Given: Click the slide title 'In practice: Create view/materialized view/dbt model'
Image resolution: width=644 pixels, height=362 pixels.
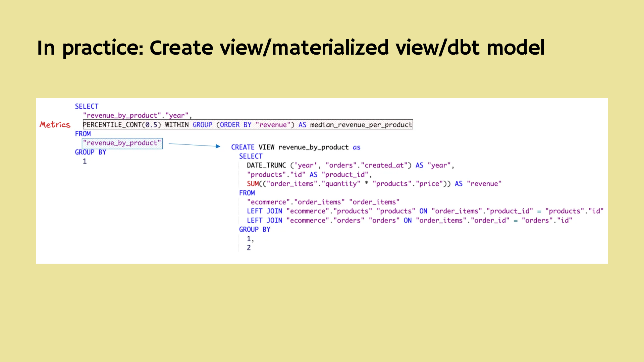Looking at the screenshot, I should [x=290, y=48].
